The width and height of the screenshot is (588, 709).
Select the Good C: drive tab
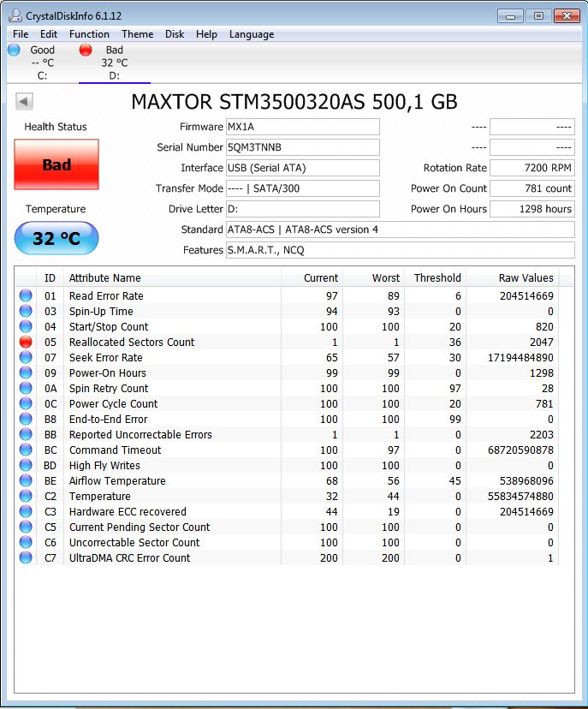(x=43, y=63)
